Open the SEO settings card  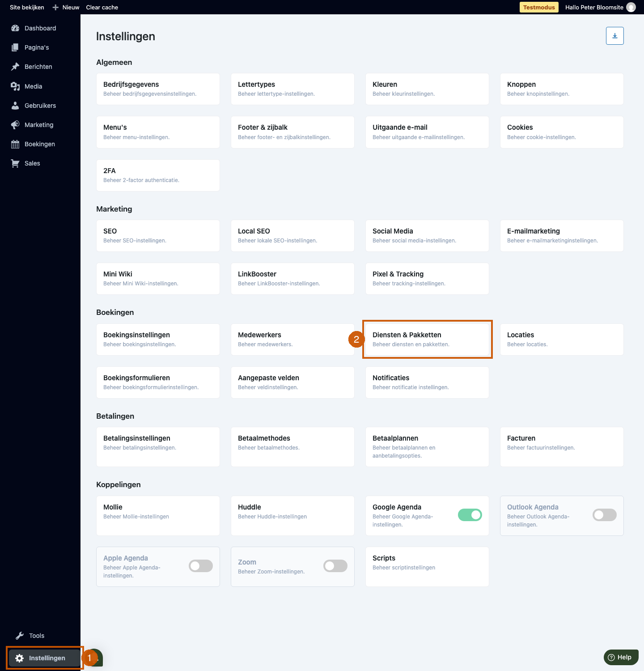point(158,236)
